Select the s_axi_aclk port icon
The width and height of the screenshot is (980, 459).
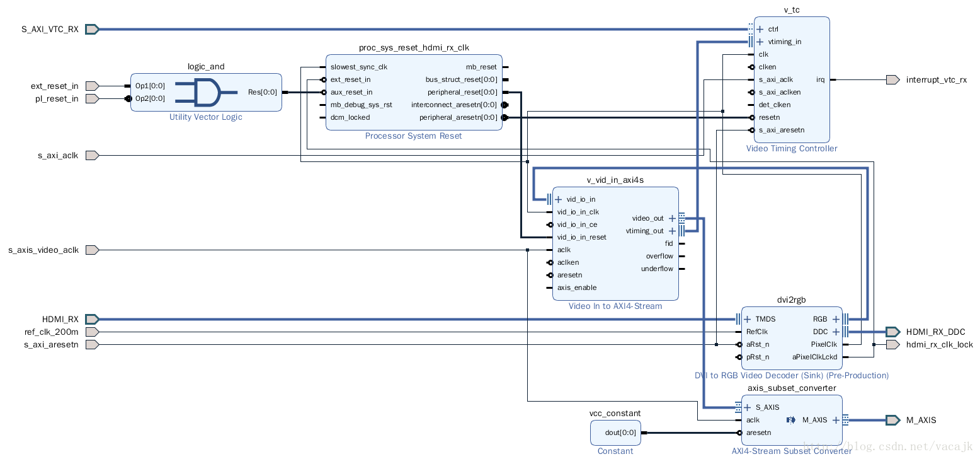[92, 155]
